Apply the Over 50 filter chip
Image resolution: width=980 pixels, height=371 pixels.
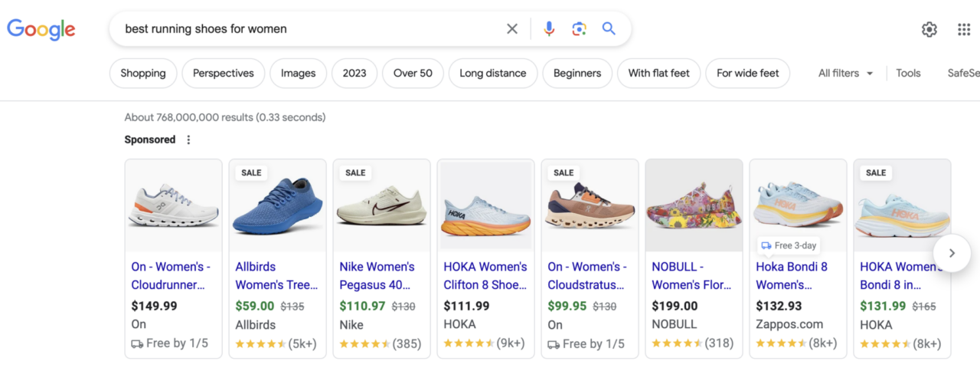click(413, 74)
